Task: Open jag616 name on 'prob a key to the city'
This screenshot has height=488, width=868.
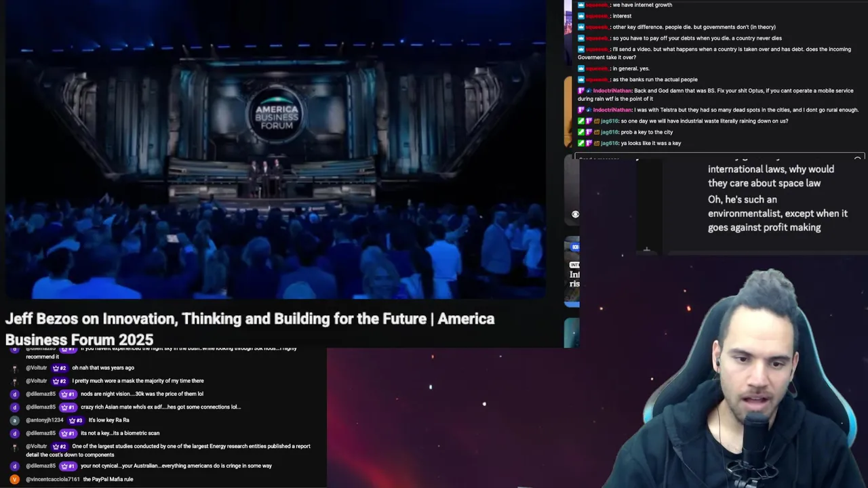Action: (609, 132)
